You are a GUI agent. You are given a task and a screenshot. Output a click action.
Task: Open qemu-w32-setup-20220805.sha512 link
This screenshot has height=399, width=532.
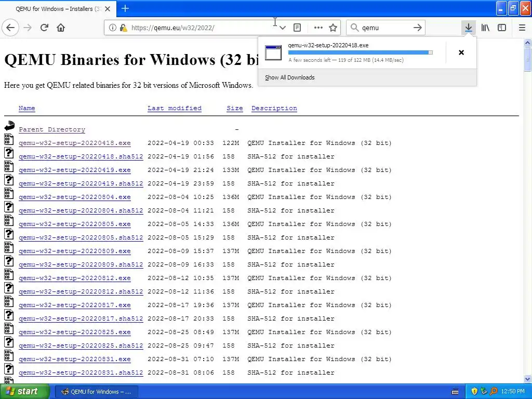(81, 238)
